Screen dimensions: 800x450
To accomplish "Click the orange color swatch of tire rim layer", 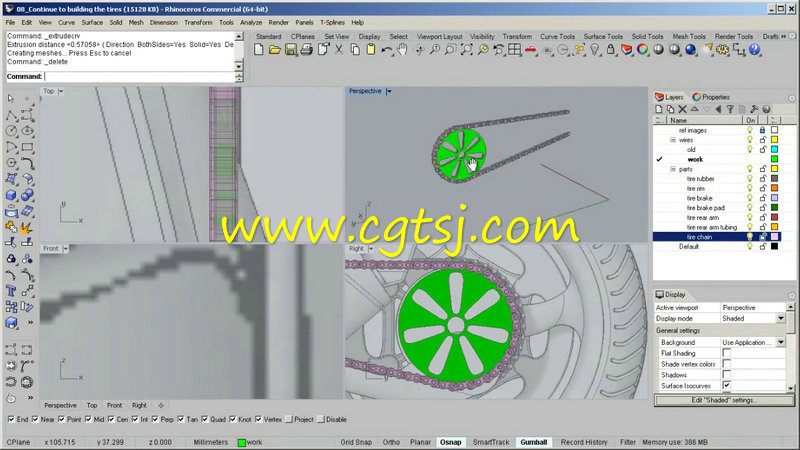I will pyautogui.click(x=774, y=188).
